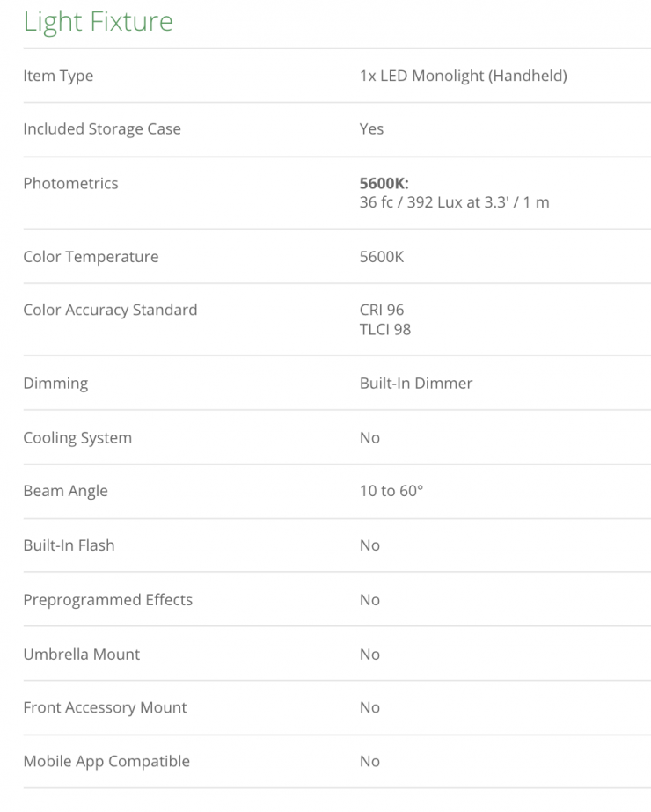Click the Cooling System label
The height and width of the screenshot is (812, 651).
[77, 437]
